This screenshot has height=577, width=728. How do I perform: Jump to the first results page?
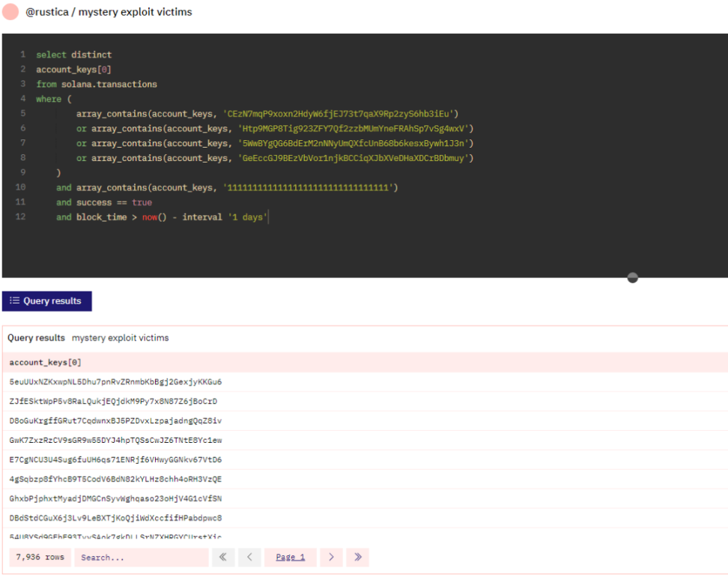[223, 558]
